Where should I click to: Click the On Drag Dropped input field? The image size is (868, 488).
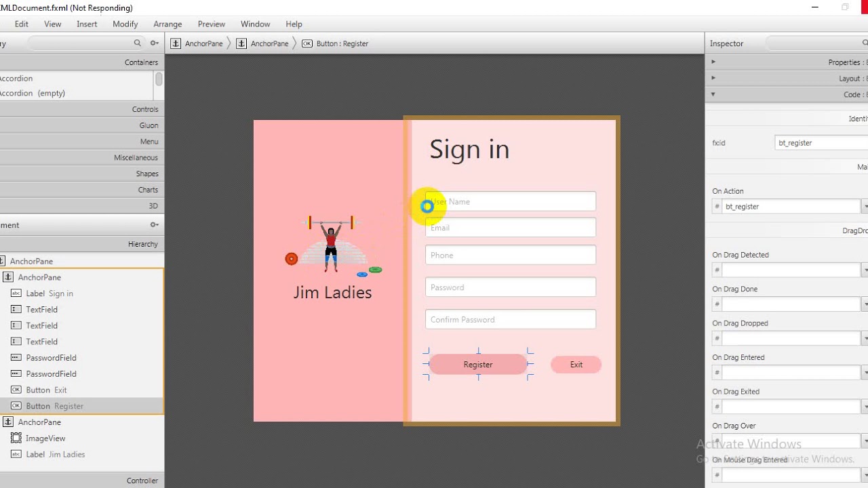tap(792, 338)
